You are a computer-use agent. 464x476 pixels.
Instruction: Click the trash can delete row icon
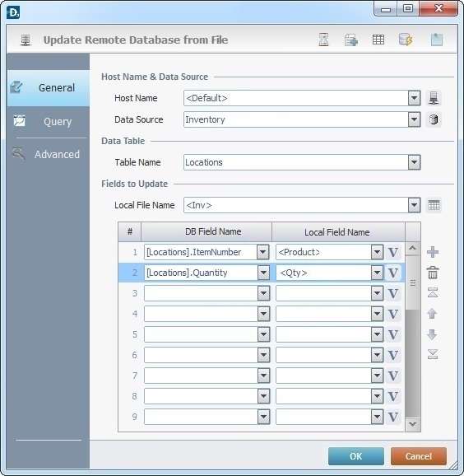point(433,273)
